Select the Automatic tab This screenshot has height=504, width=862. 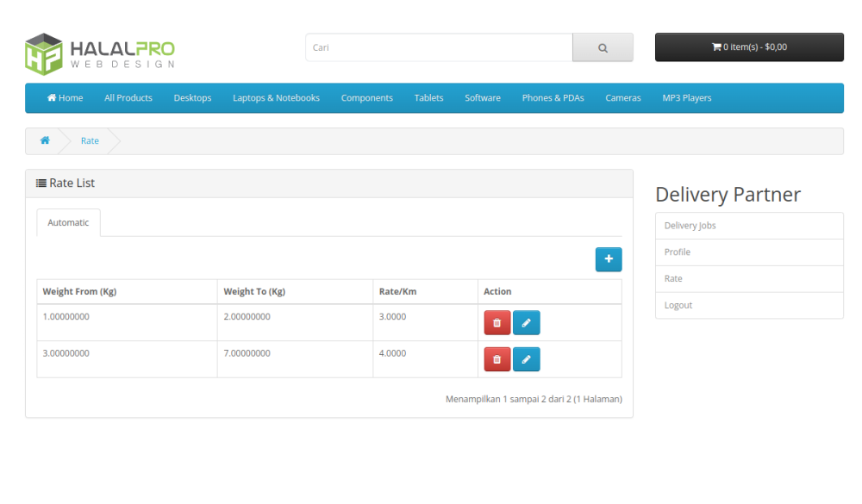pyautogui.click(x=68, y=222)
